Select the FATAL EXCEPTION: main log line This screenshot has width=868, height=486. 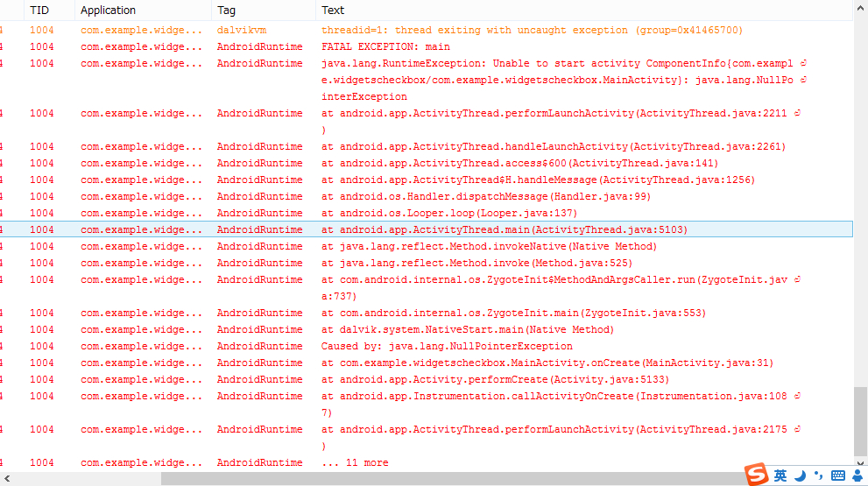click(385, 47)
